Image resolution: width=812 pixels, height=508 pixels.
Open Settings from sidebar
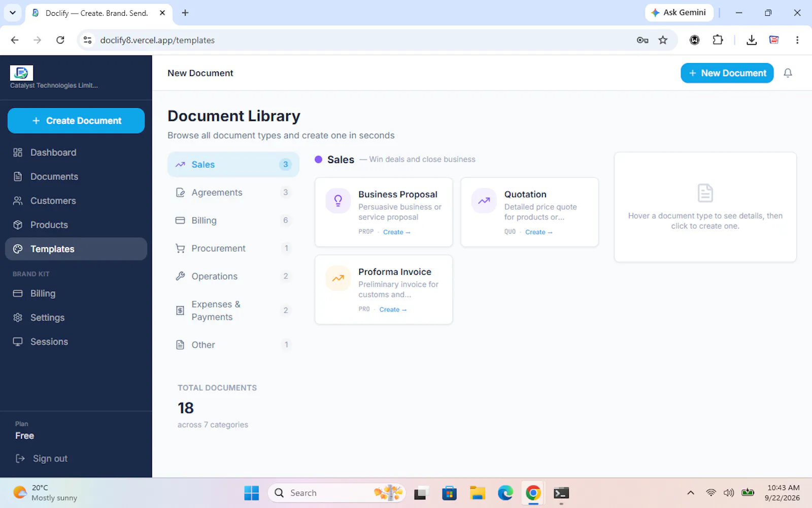76,317
